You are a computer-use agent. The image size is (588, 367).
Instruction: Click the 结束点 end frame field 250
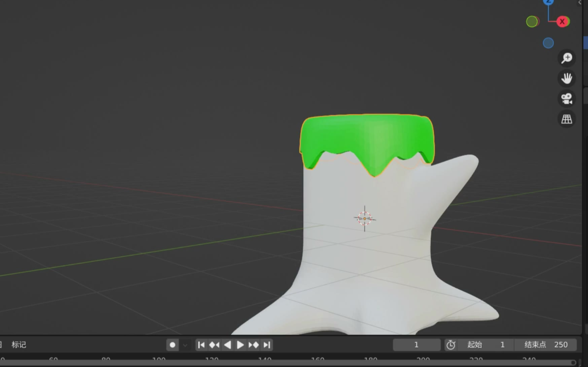[x=546, y=345]
